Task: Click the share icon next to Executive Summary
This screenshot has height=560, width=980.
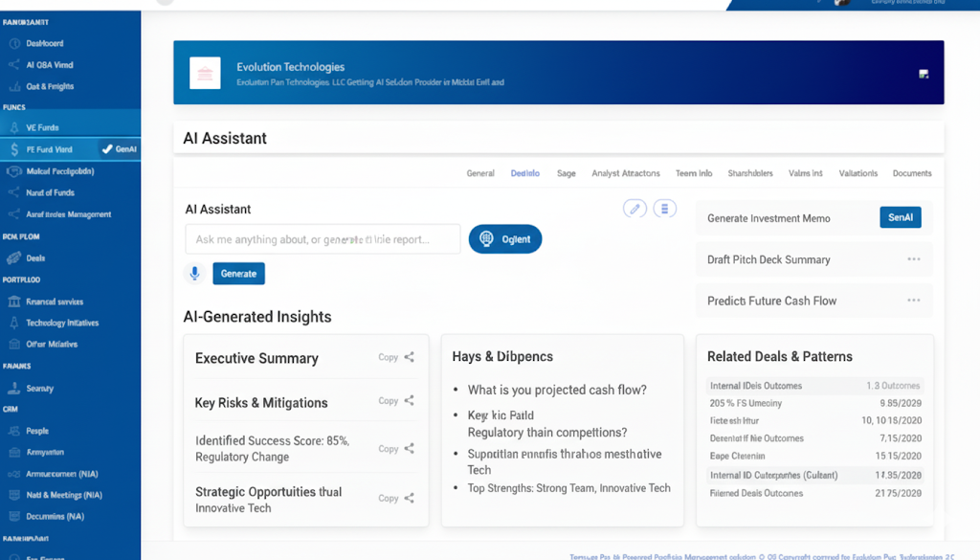Action: 410,357
